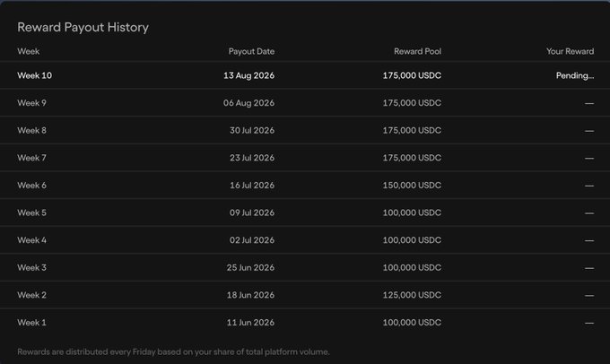Select the Week 9 row label
This screenshot has height=364, width=610.
coord(31,103)
